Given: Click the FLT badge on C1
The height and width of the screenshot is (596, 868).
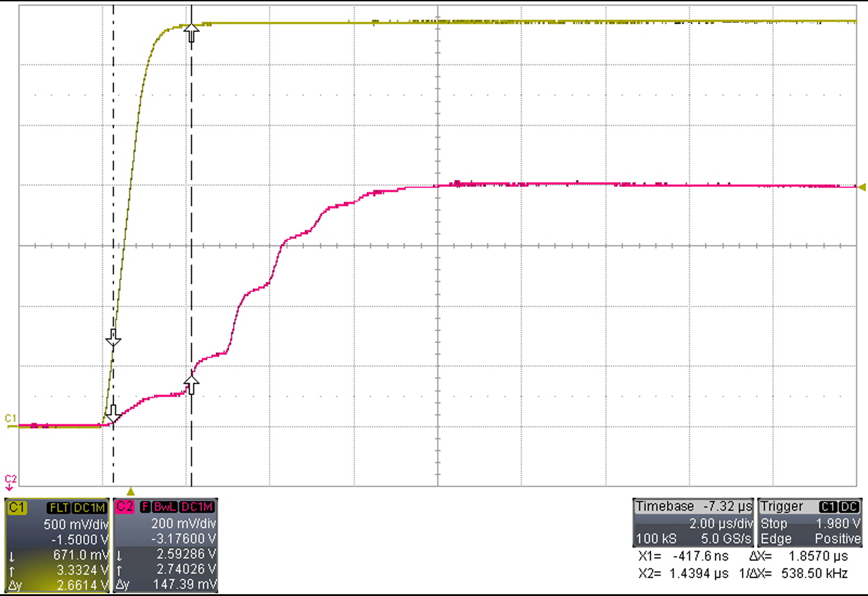Looking at the screenshot, I should 58,508.
